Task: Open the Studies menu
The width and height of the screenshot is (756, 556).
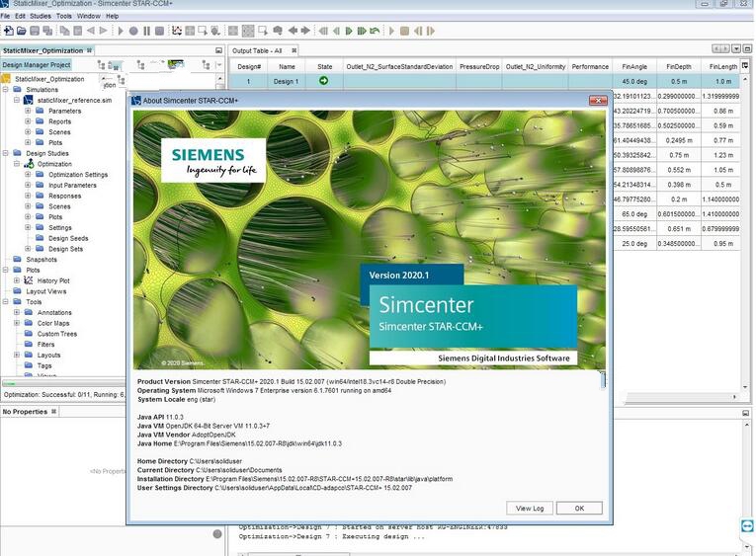Action: 41,16
